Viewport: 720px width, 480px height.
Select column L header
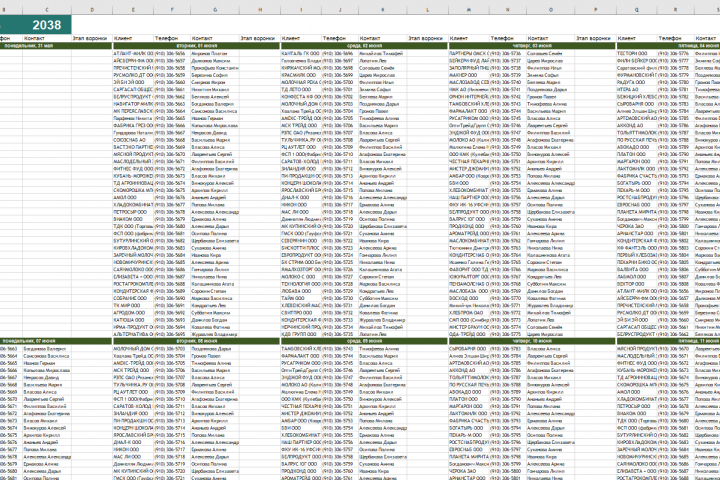[x=428, y=10]
